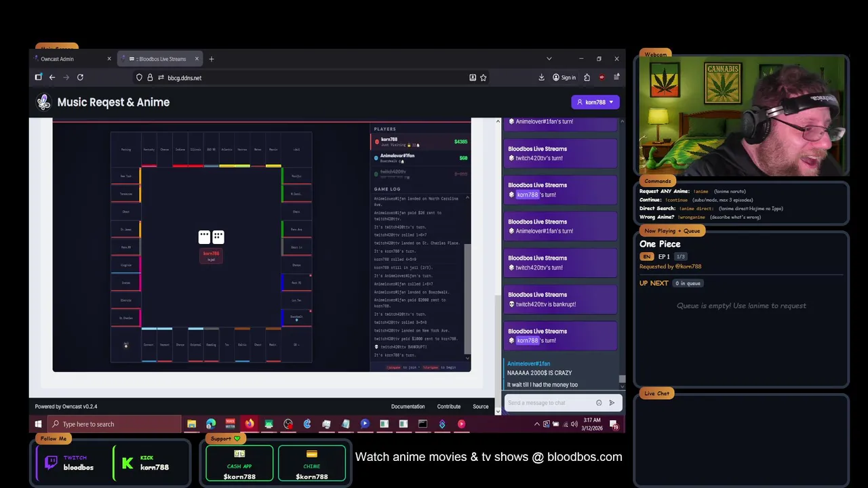Open a new browser tab
Image resolution: width=868 pixels, height=488 pixels.
[x=212, y=59]
